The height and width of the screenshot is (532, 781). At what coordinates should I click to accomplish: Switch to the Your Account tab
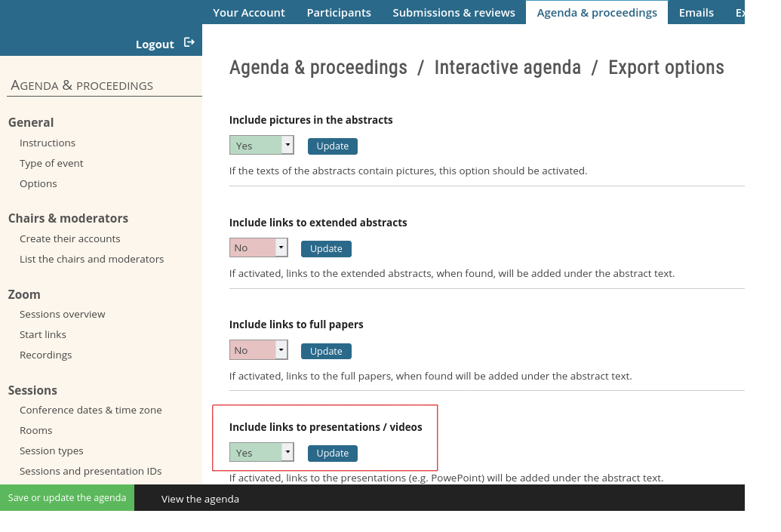click(x=249, y=13)
